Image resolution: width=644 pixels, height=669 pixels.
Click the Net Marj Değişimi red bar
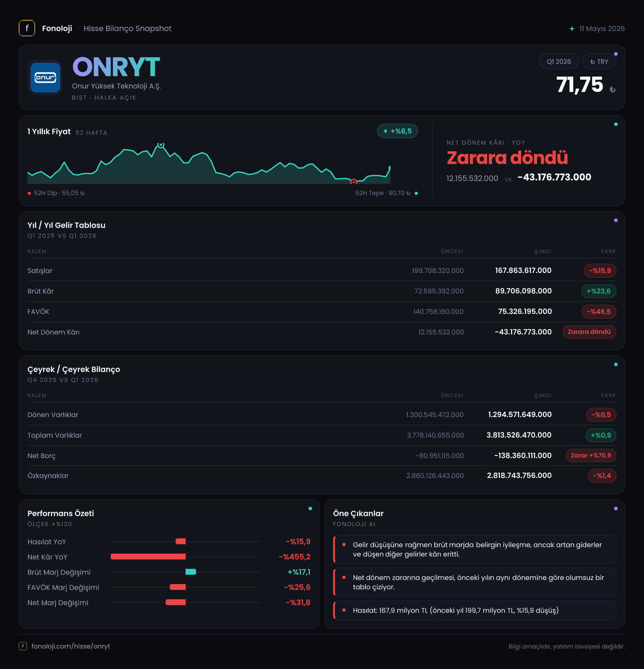[176, 603]
